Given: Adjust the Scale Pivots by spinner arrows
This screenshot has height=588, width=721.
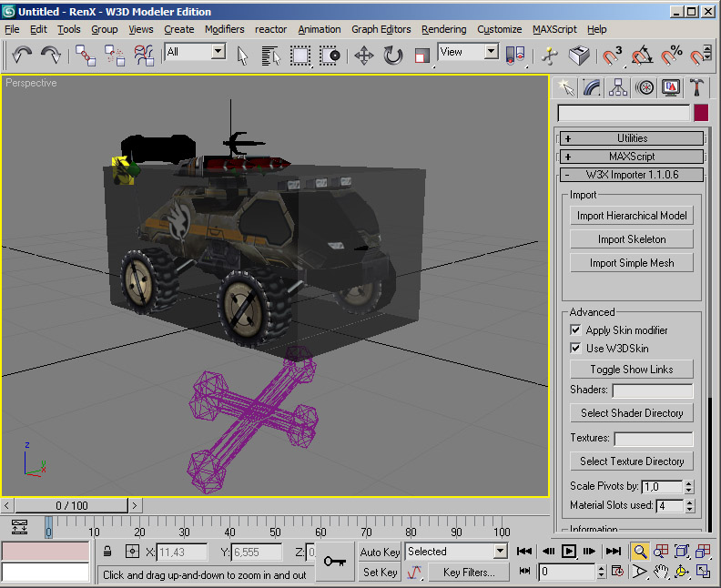Looking at the screenshot, I should pos(689,487).
